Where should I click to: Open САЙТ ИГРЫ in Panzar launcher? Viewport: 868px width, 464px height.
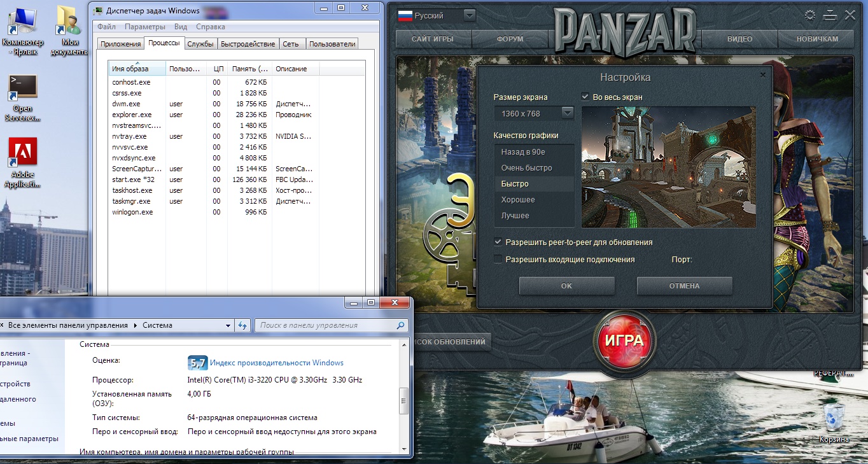click(x=433, y=39)
